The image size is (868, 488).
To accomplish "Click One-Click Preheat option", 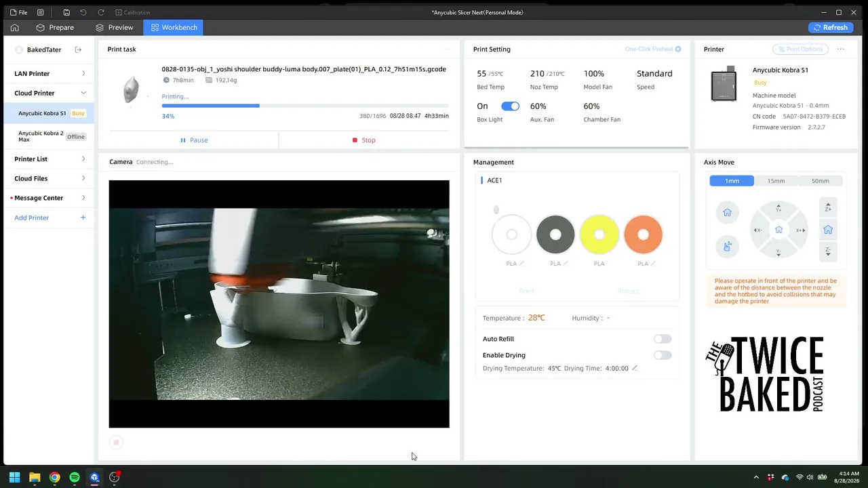I will tap(653, 49).
